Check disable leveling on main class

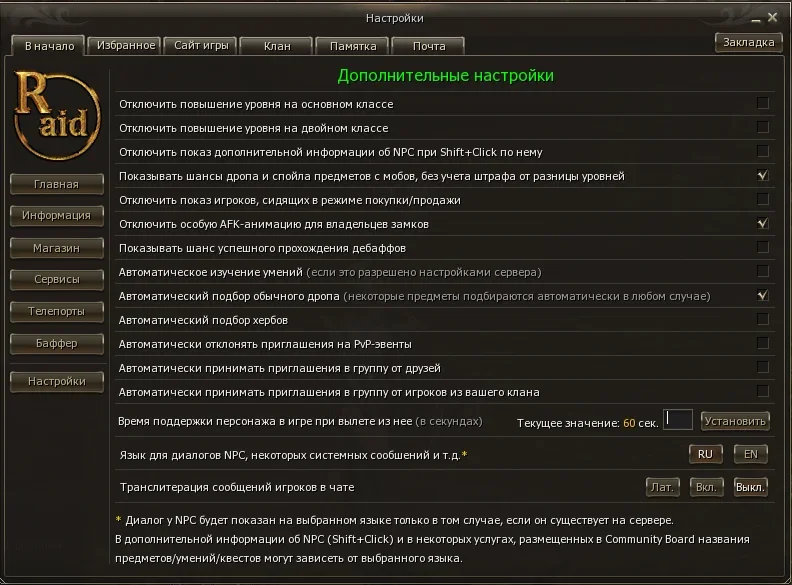pyautogui.click(x=763, y=103)
